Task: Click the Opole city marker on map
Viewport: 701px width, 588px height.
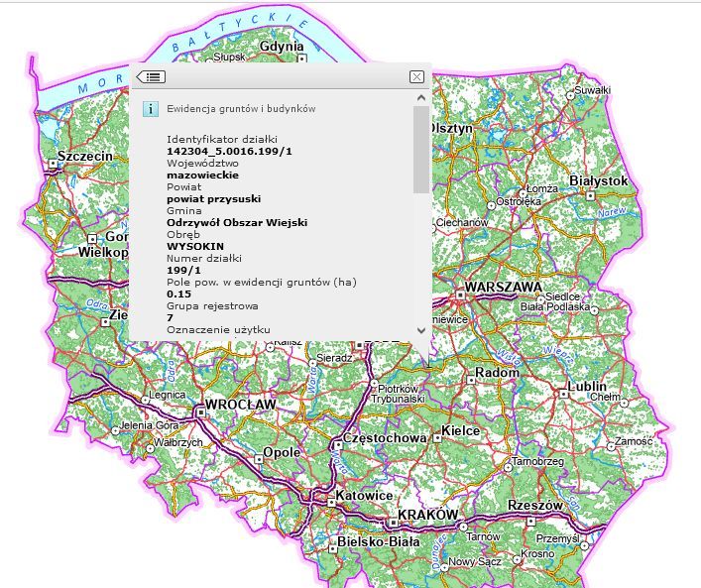Action: 259,459
